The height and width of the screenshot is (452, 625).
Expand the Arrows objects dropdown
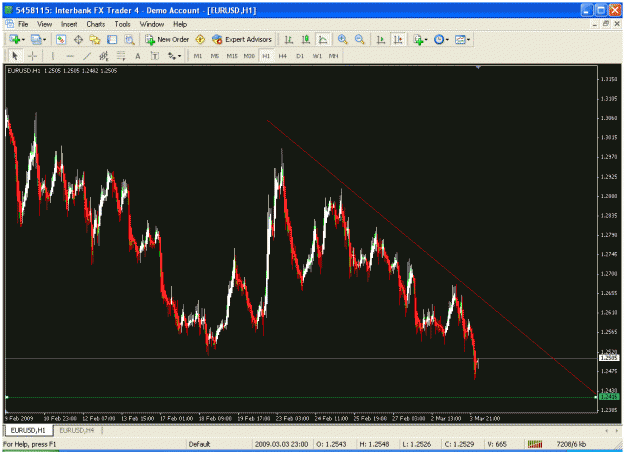pyautogui.click(x=179, y=56)
